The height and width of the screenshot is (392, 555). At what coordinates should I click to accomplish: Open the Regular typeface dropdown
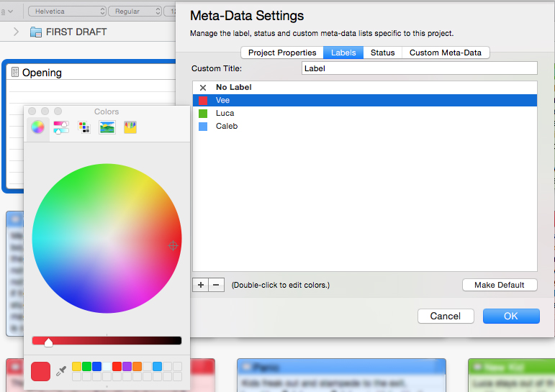[135, 12]
